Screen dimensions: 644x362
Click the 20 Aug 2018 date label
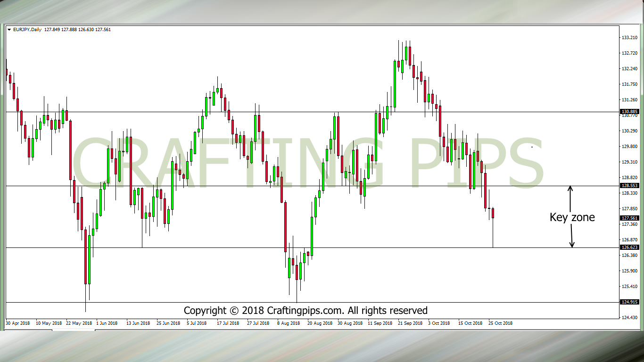pyautogui.click(x=320, y=323)
